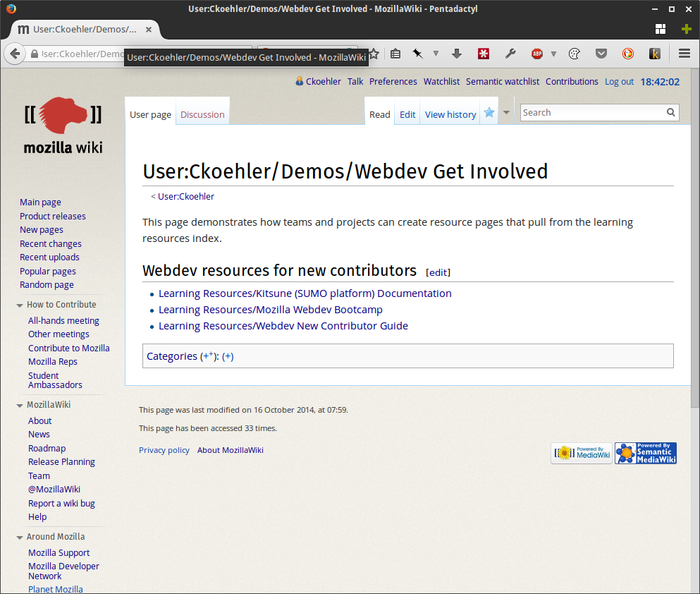The height and width of the screenshot is (594, 700).
Task: Toggle the watch star for this page
Action: (489, 113)
